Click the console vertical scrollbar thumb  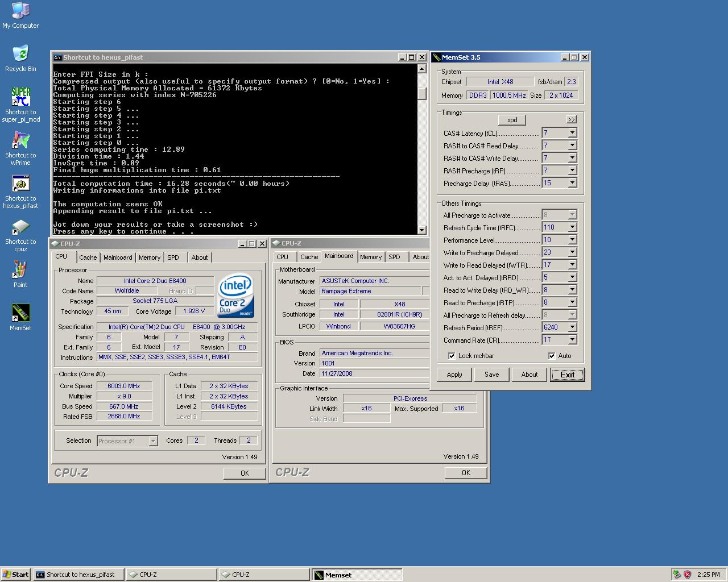(x=421, y=93)
